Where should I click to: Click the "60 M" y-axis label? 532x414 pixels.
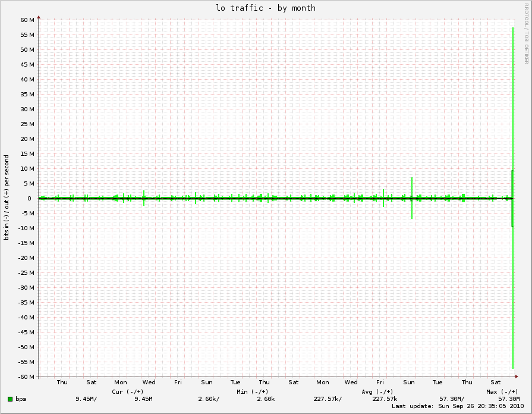27,20
